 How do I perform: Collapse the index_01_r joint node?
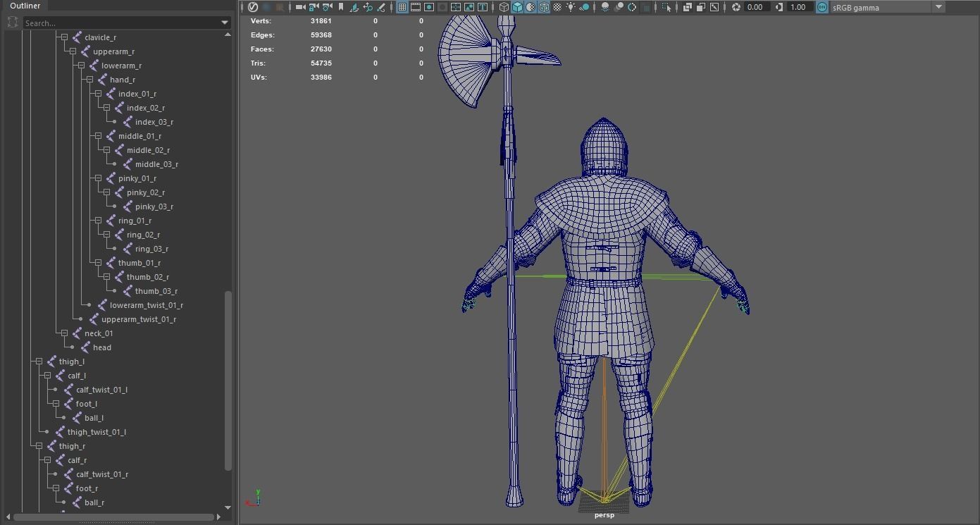click(x=98, y=94)
